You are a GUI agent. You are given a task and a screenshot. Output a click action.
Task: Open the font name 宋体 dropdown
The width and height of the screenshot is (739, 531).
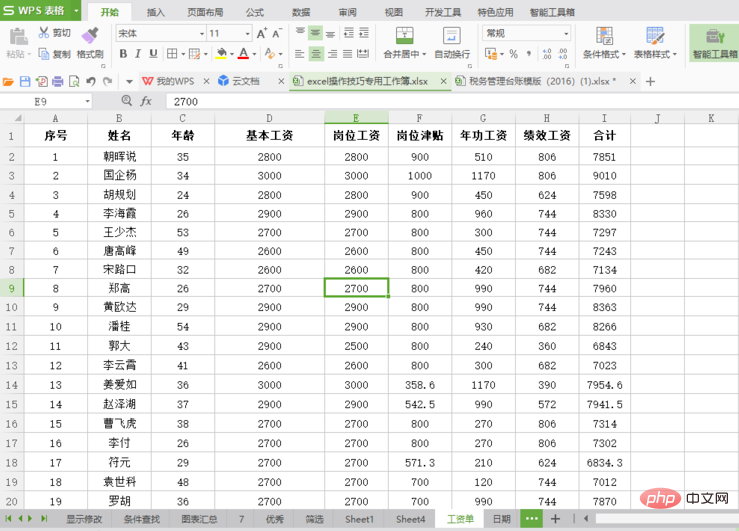[x=202, y=33]
